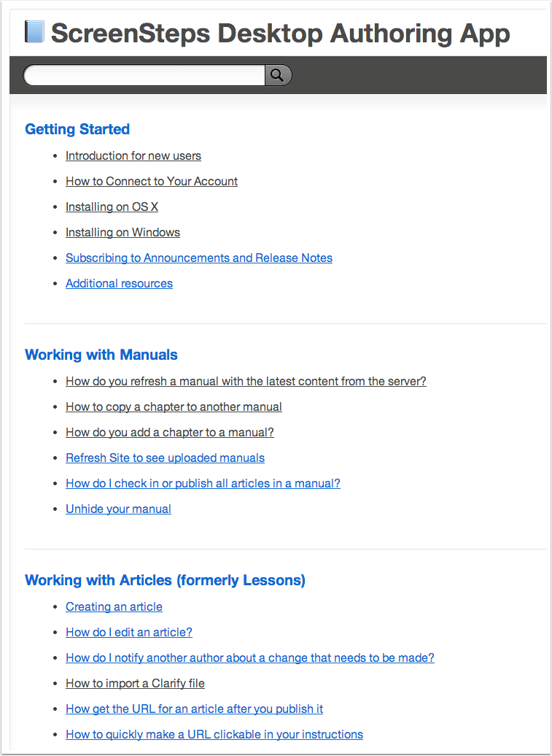Open the refresh a manual from server article
552x756 pixels.
(x=246, y=382)
